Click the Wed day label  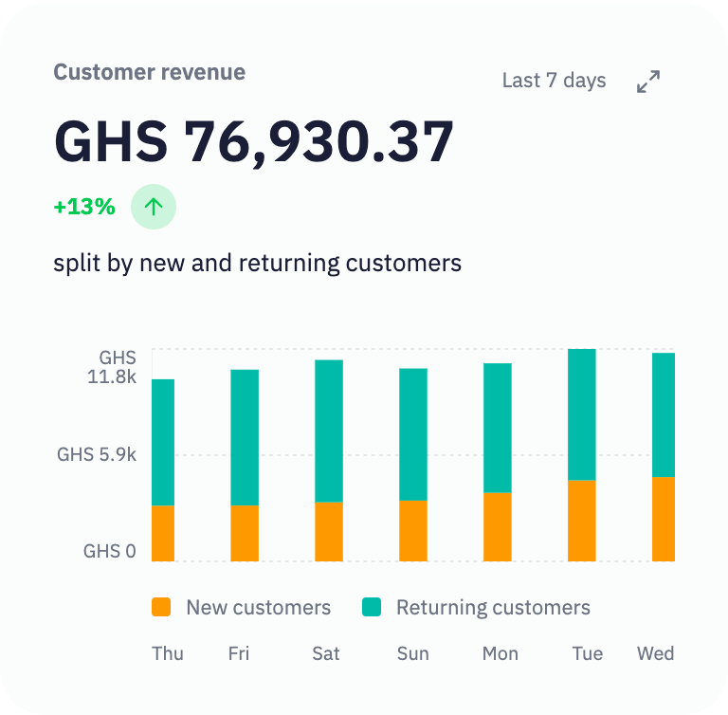click(656, 653)
